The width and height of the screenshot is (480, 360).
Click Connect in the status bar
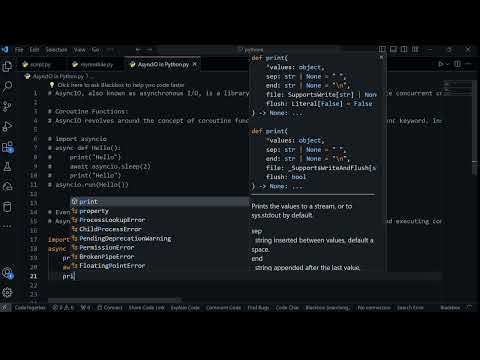coord(110,308)
